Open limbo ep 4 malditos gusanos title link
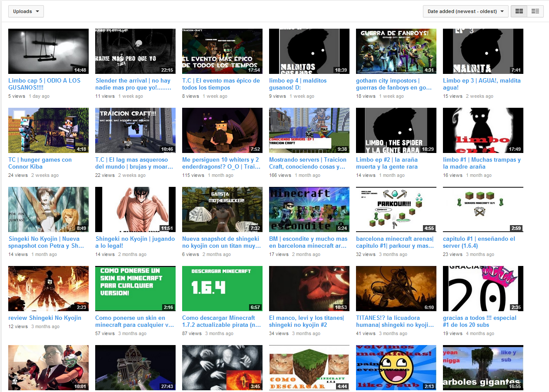This screenshot has height=392, width=549. (x=298, y=84)
